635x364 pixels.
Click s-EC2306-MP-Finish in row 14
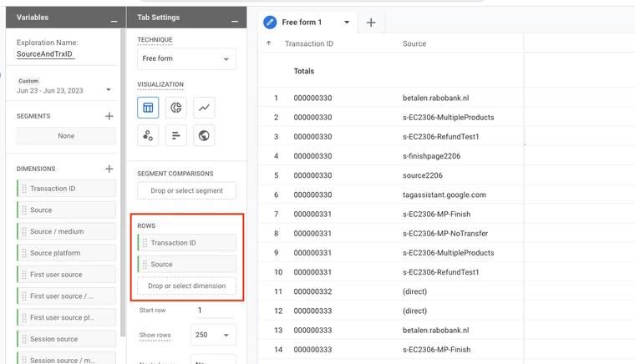436,350
